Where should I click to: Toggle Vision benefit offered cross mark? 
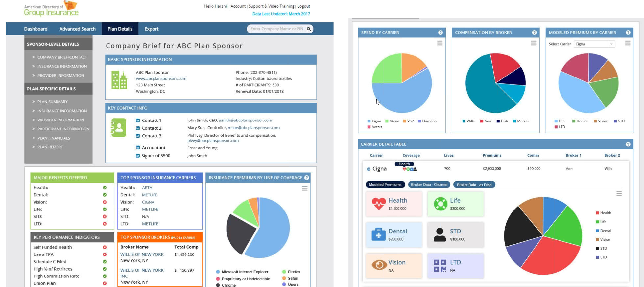[105, 202]
